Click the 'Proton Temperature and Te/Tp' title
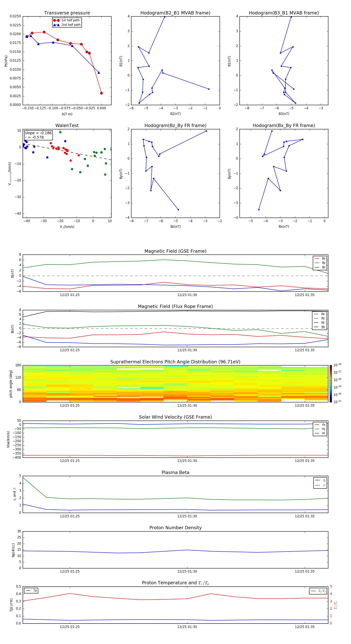 (x=175, y=583)
